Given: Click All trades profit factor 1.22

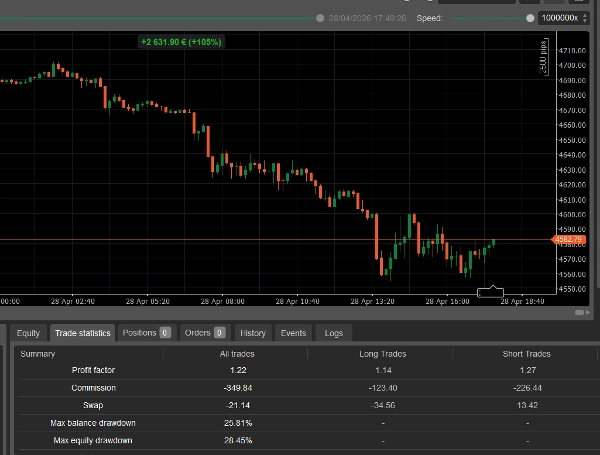Looking at the screenshot, I should click(x=238, y=370).
